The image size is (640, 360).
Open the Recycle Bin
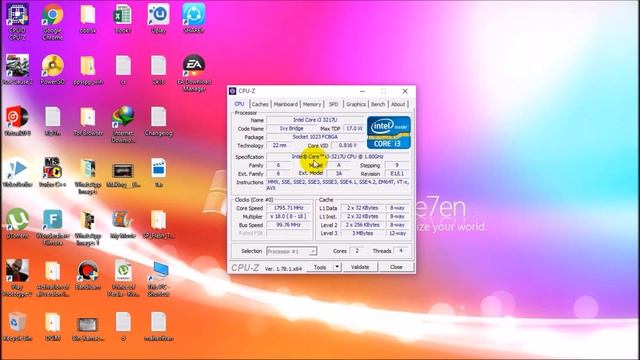click(17, 327)
